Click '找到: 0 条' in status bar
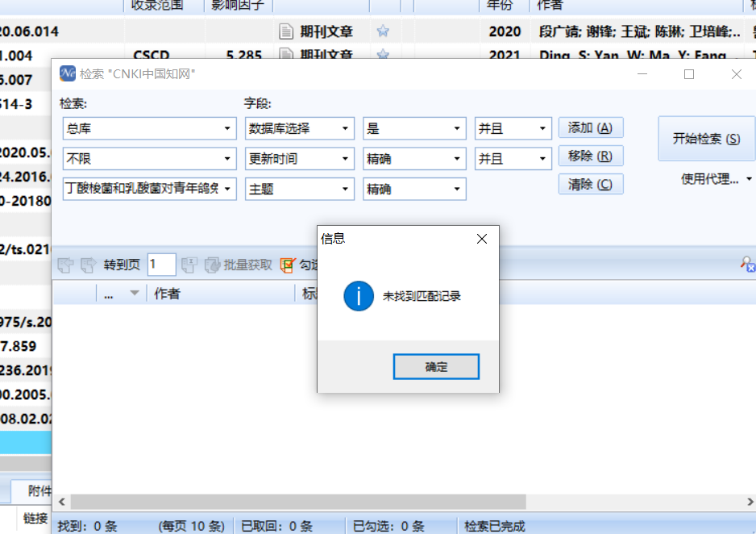This screenshot has height=534, width=756. 87,526
